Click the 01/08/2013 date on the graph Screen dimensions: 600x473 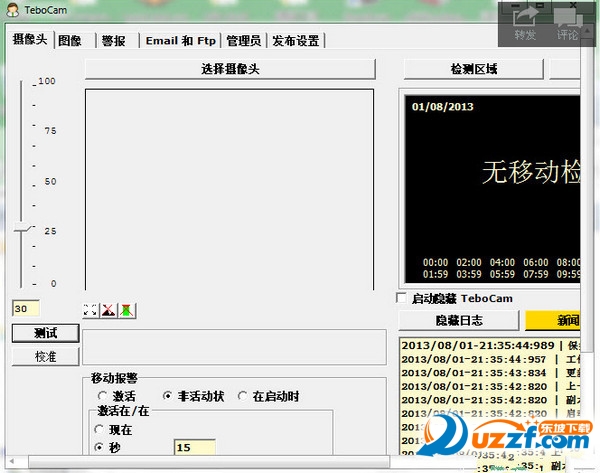pos(442,107)
